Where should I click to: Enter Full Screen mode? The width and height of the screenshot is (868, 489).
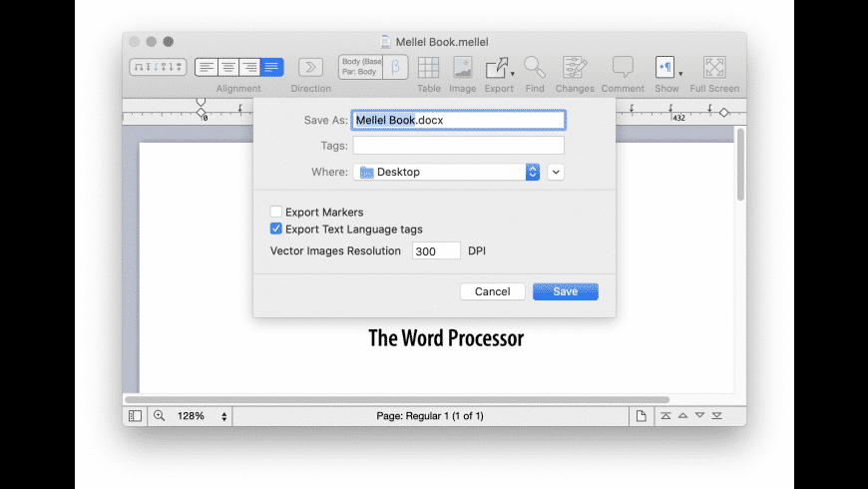pos(714,67)
